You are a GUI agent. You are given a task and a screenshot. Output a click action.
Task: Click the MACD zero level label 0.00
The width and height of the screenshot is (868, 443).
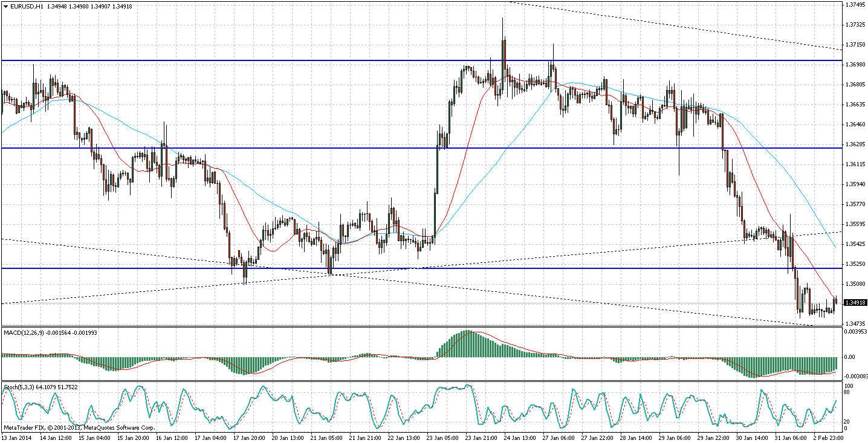pos(850,357)
